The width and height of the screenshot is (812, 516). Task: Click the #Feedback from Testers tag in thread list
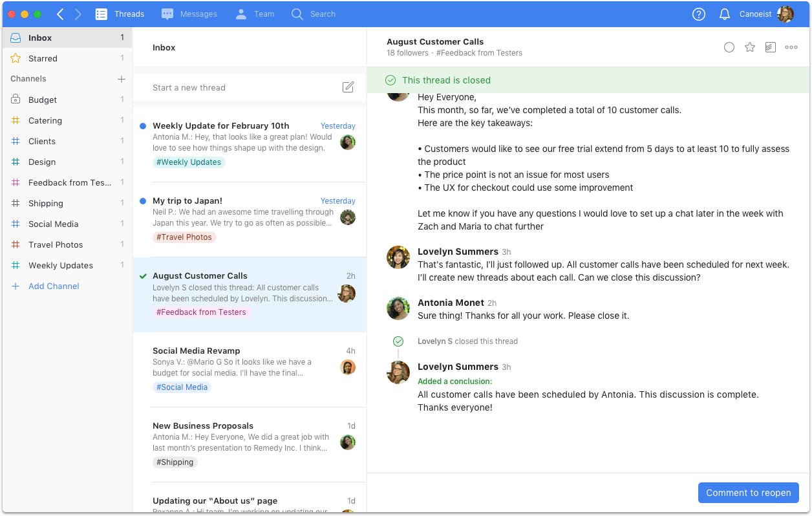[201, 312]
